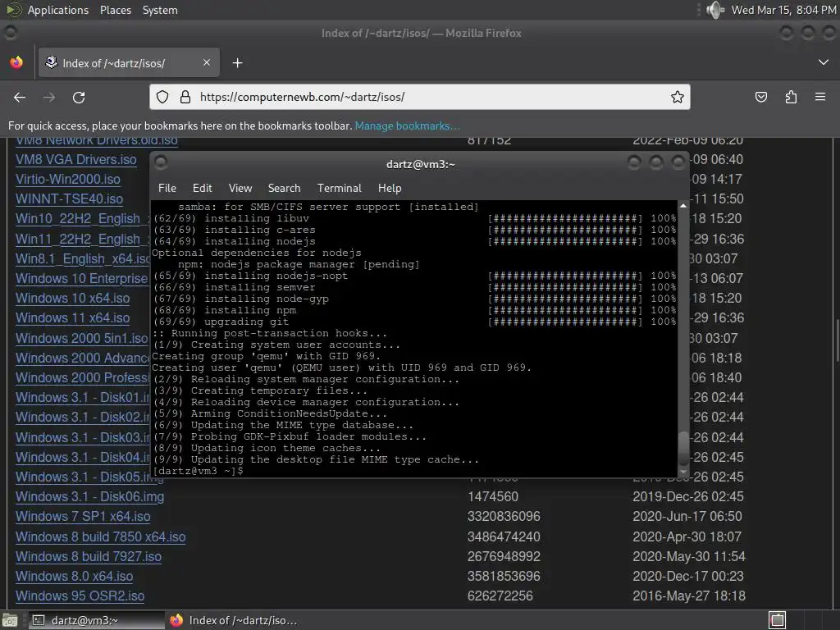Viewport: 840px width, 630px height.
Task: Click the terminal scrollbar thumb
Action: pos(683,449)
